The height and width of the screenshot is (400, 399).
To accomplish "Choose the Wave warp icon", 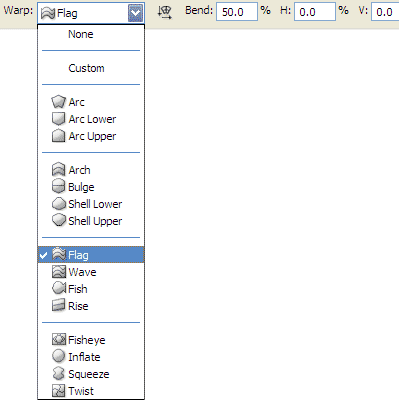I will (59, 272).
